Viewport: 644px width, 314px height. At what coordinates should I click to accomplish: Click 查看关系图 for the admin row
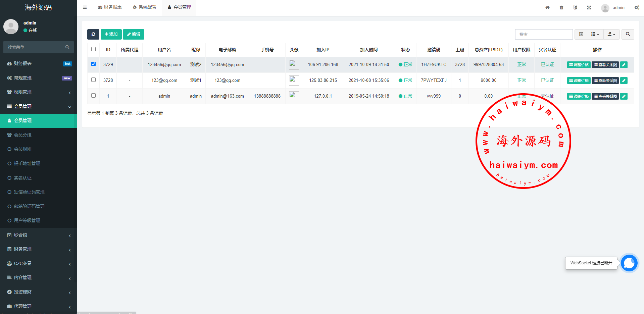click(605, 96)
